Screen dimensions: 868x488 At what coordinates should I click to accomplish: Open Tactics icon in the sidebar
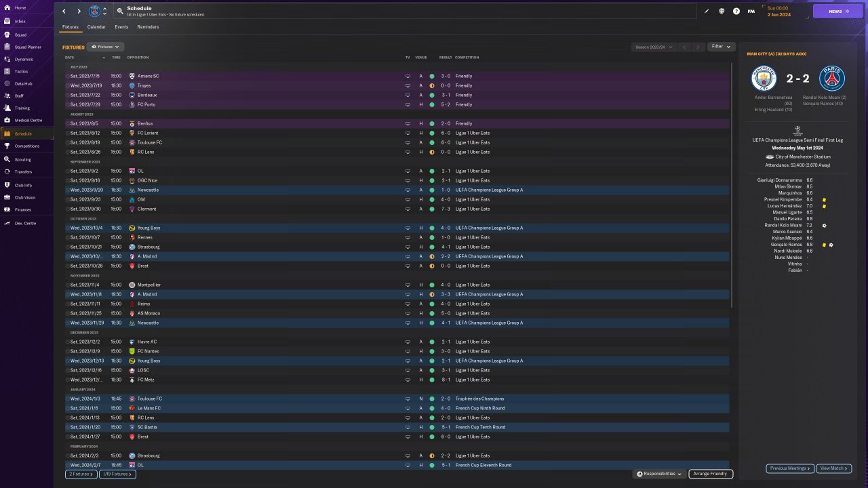7,71
